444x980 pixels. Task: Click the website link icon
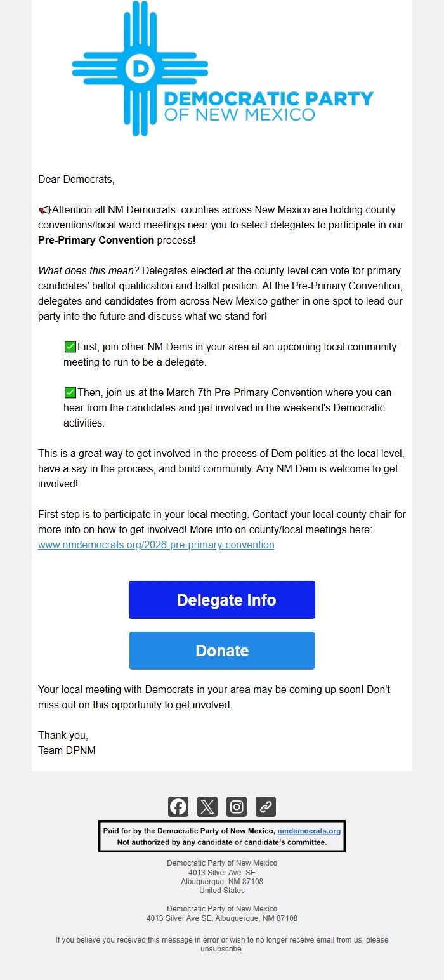[x=266, y=807]
